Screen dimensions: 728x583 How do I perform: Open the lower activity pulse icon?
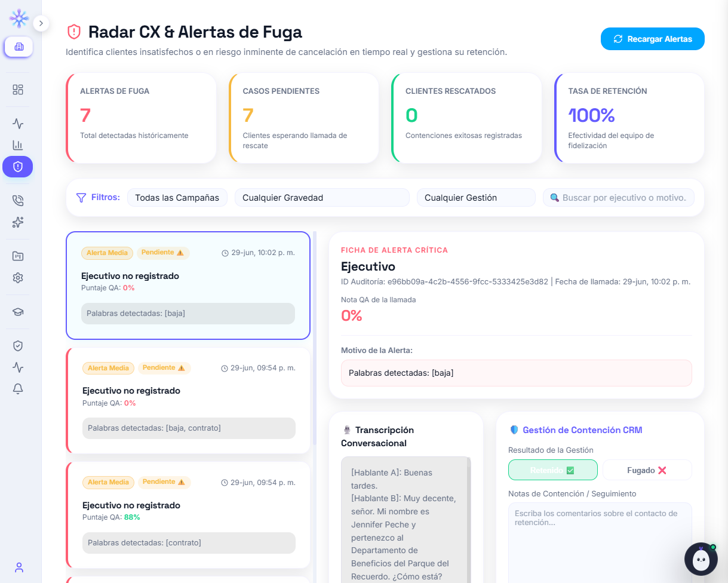(18, 367)
